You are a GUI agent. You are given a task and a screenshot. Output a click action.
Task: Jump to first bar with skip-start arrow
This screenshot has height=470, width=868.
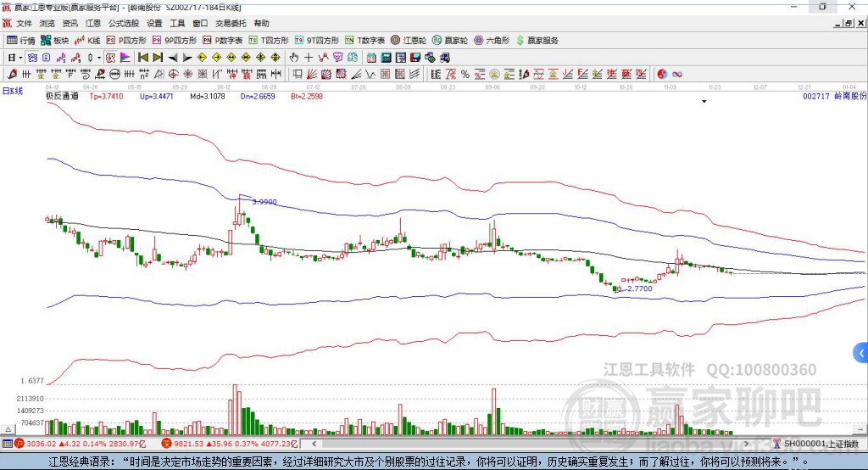pyautogui.click(x=142, y=58)
